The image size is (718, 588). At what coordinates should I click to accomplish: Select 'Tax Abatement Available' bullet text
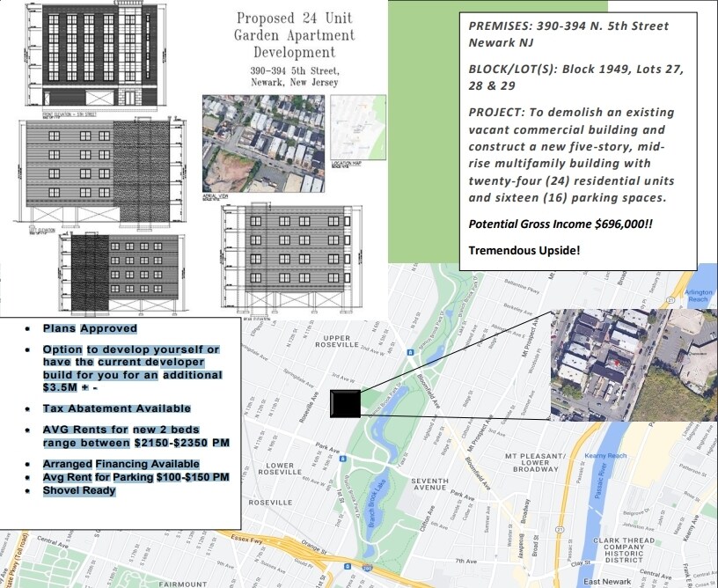116,408
